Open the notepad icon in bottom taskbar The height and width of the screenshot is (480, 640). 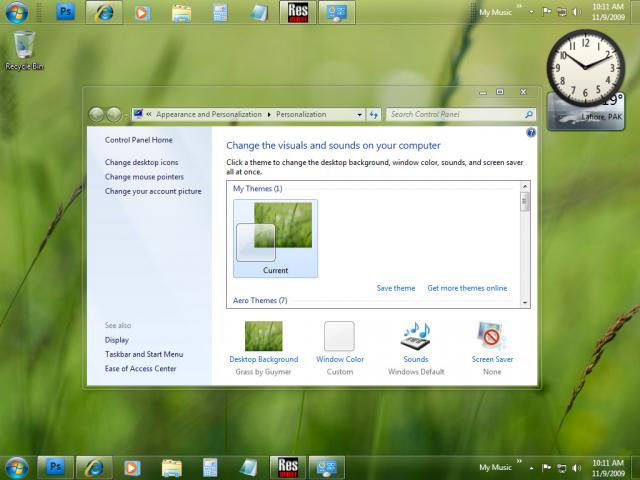249,468
